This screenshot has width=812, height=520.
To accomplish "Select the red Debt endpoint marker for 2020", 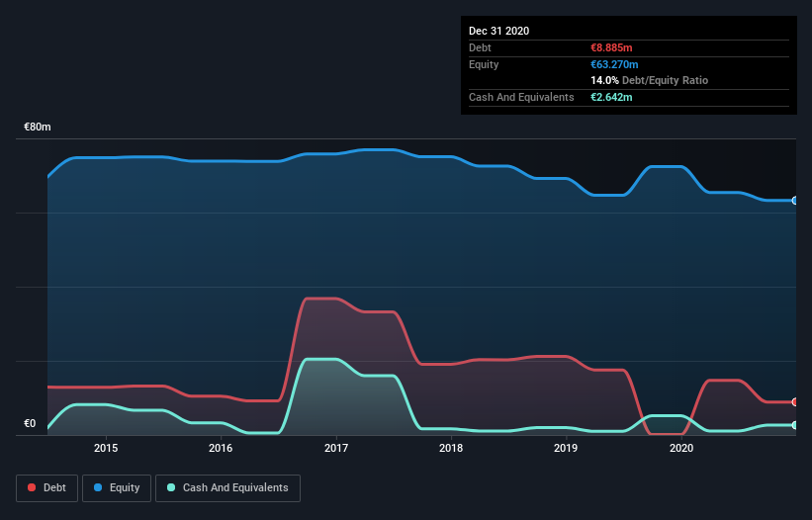I will click(x=795, y=402).
